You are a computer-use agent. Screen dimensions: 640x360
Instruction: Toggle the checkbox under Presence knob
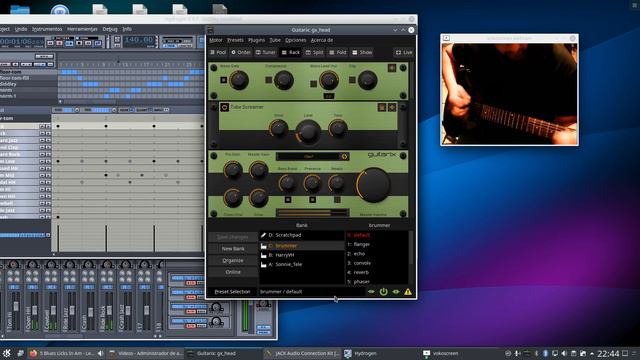pyautogui.click(x=312, y=200)
